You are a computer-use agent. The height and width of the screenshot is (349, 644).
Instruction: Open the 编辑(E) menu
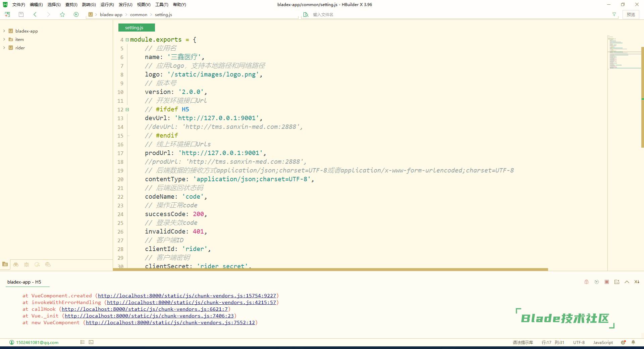click(36, 4)
